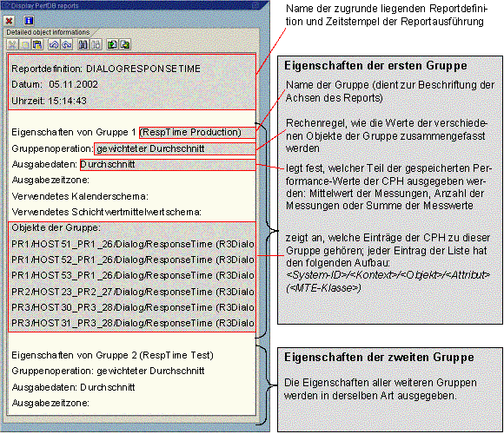Select the PR1/HOST53_PR1_26 ResponseTime entry
Screen dimensions: 504x434
point(132,275)
